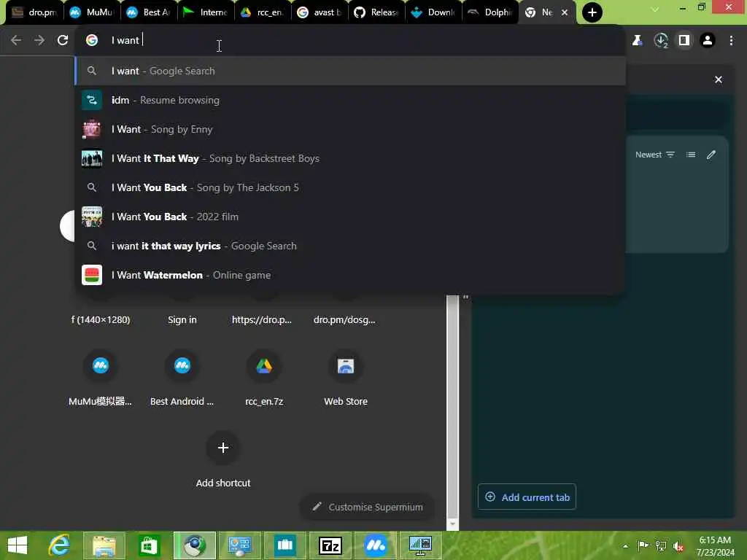Open the Windows Start button
This screenshot has width=747, height=560.
[18, 545]
